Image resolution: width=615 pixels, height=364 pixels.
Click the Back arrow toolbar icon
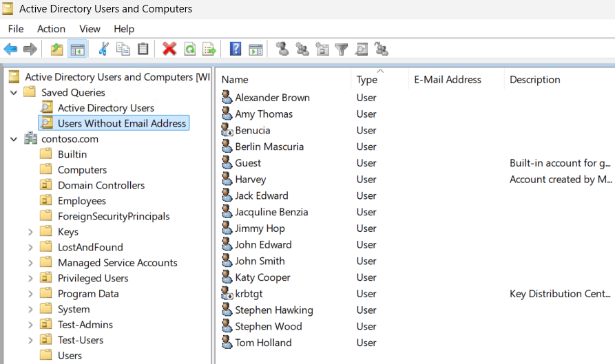[x=10, y=50]
